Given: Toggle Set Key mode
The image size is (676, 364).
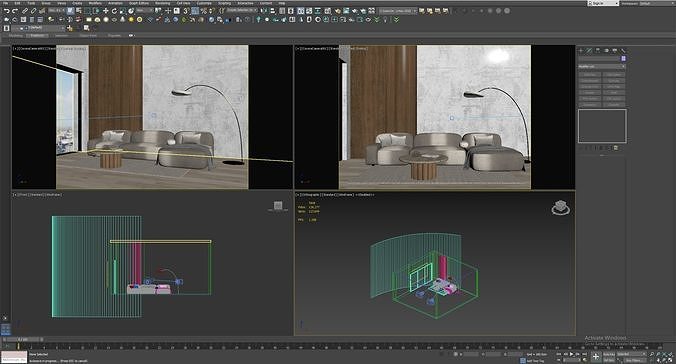Looking at the screenshot, I should [609, 360].
